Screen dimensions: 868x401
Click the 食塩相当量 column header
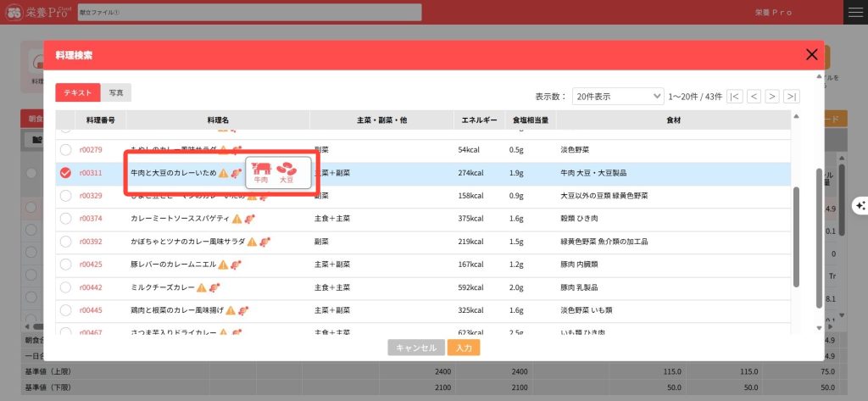coord(531,120)
